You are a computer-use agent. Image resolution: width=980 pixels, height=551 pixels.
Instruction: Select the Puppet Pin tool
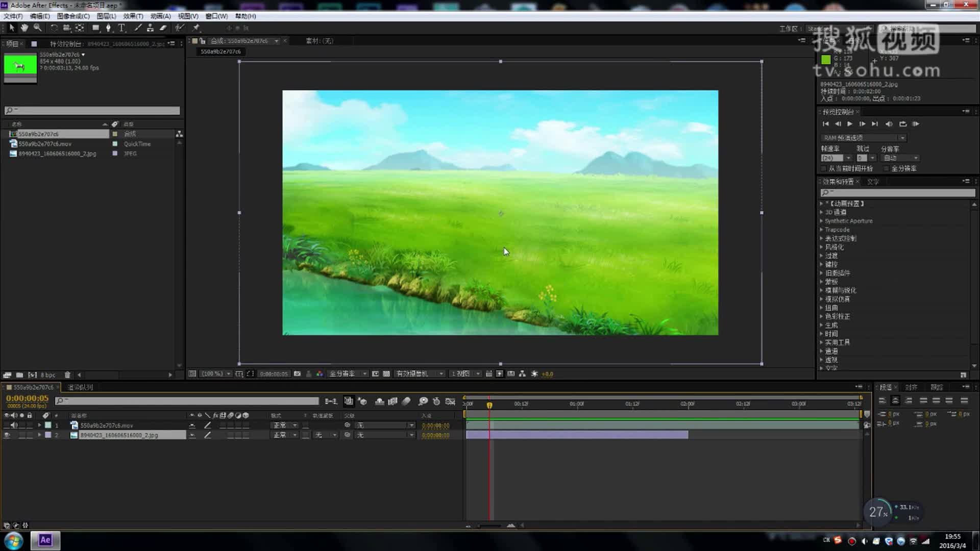click(x=196, y=28)
